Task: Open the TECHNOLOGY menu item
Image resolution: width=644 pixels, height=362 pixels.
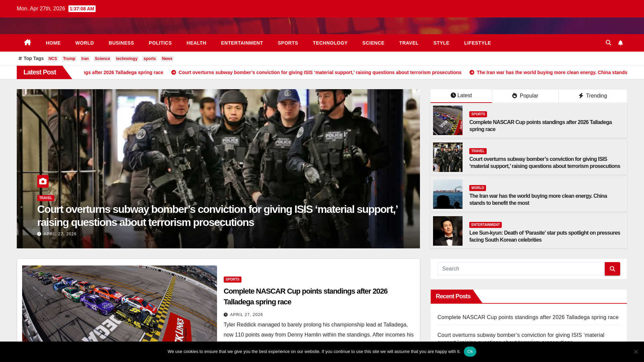Action: pyautogui.click(x=330, y=43)
